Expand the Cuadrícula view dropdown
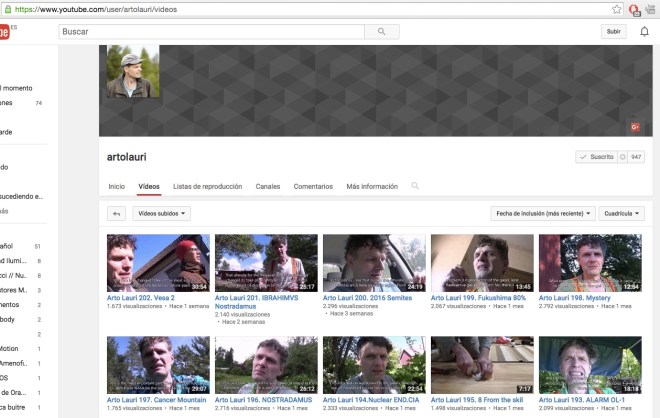Screen dimensions: 660x418 624,213
